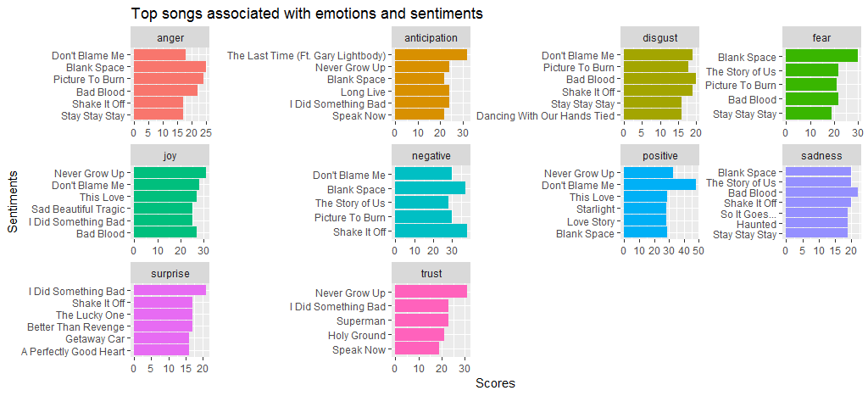868x396 pixels.
Task: Select the "negative" facet header
Action: (x=431, y=155)
